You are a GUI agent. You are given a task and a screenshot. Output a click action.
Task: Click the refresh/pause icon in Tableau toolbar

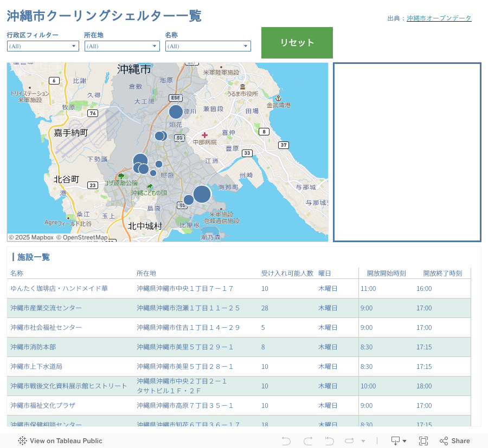(x=350, y=440)
